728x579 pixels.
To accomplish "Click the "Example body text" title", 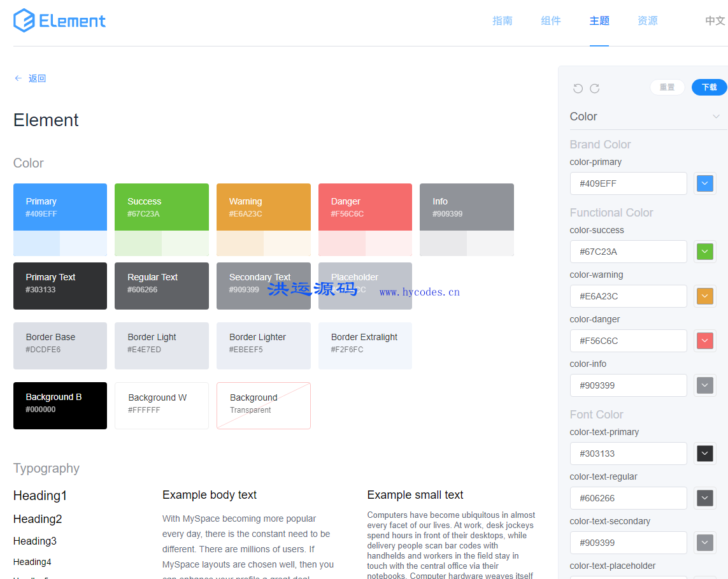I will (210, 495).
